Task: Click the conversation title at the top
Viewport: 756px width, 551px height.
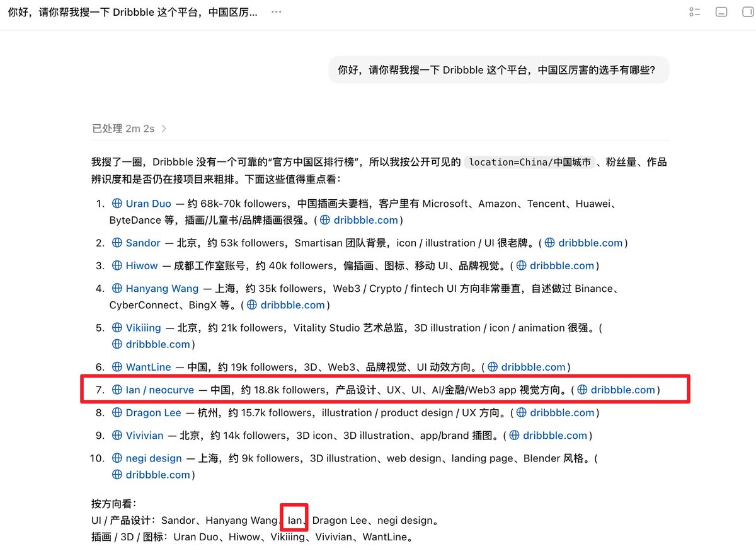Action: pyautogui.click(x=132, y=12)
